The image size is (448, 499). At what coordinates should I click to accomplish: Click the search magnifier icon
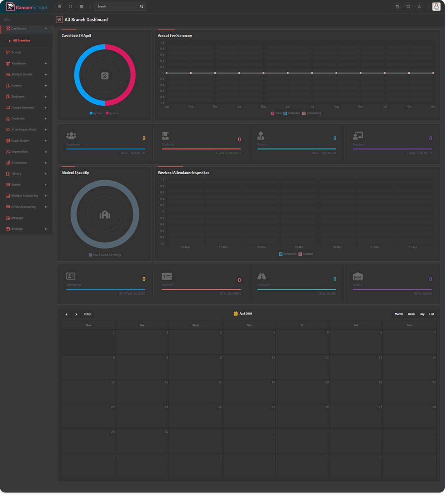(x=142, y=6)
